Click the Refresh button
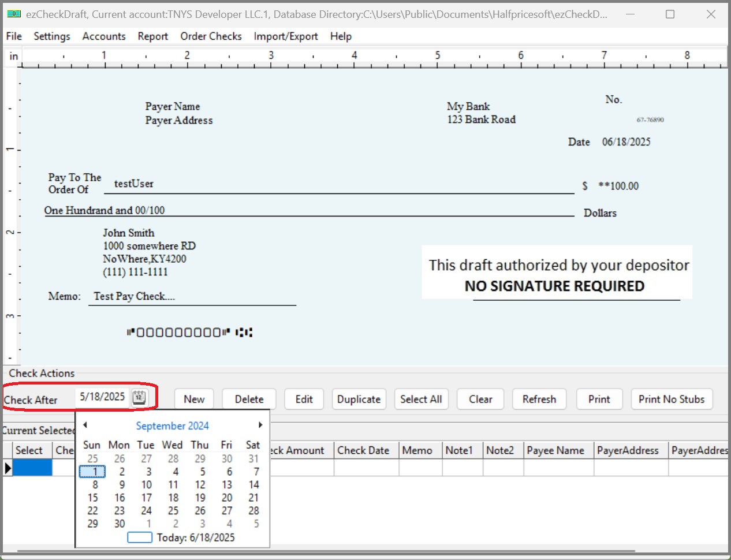 (x=539, y=399)
